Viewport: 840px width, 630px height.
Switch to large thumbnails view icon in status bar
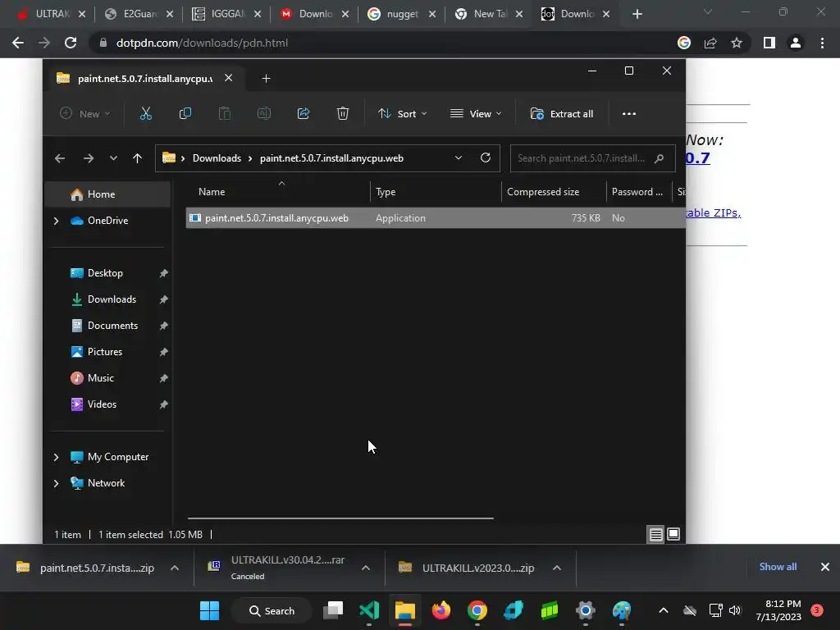point(673,535)
